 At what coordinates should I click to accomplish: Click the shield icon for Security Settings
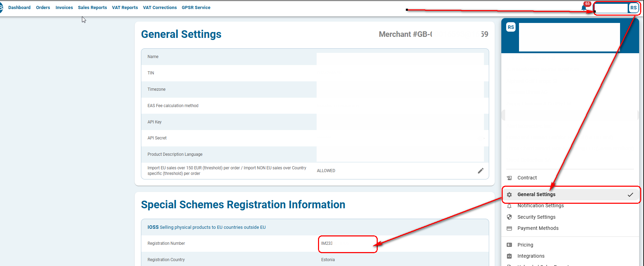coord(509,217)
